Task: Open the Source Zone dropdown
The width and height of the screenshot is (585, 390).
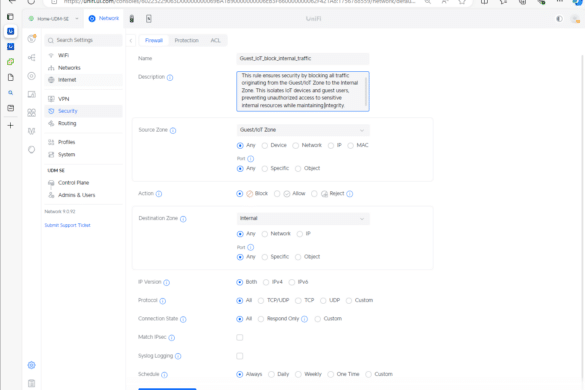Action: click(303, 130)
